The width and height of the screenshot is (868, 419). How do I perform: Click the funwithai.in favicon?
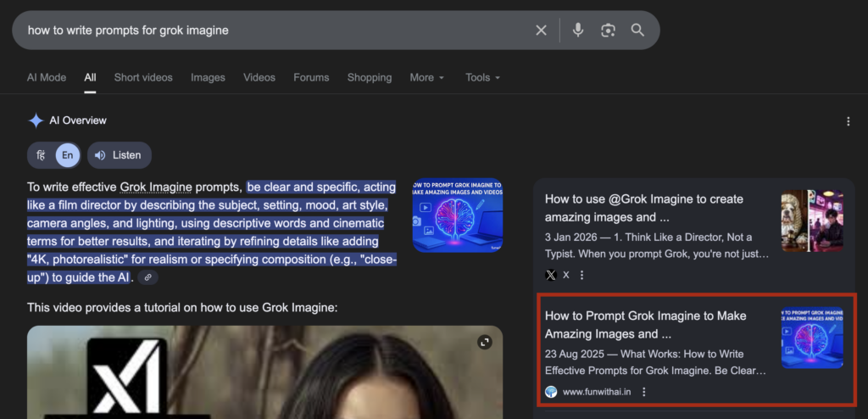[x=551, y=392]
